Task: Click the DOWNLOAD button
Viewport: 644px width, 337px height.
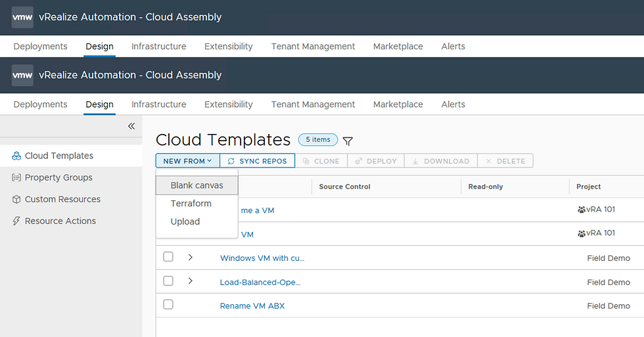Action: (441, 161)
